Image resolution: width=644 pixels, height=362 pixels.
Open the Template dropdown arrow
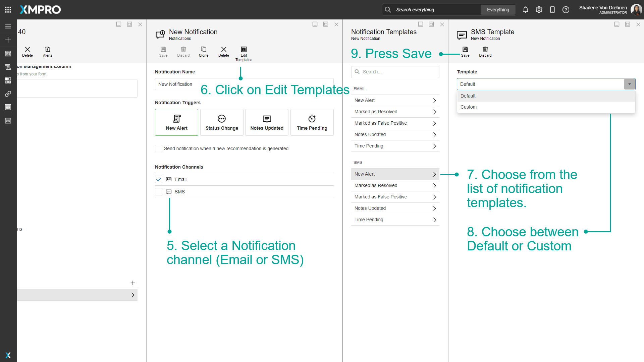[x=629, y=84]
